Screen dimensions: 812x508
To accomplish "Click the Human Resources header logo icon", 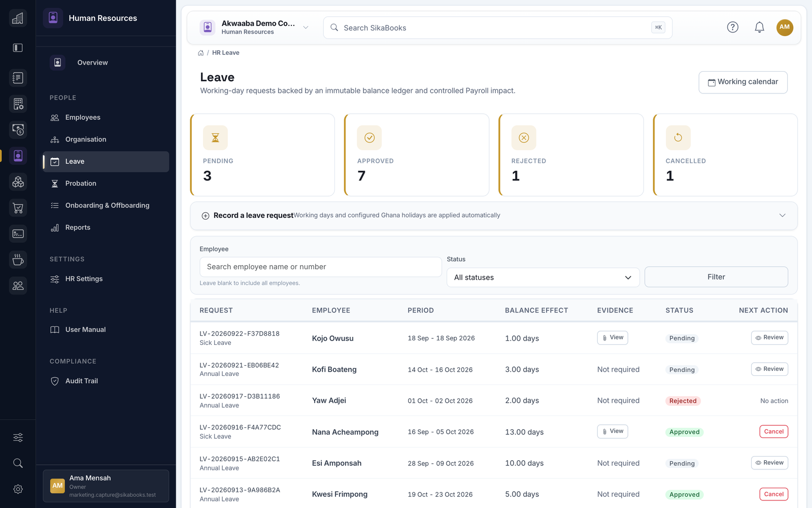I will tap(53, 18).
